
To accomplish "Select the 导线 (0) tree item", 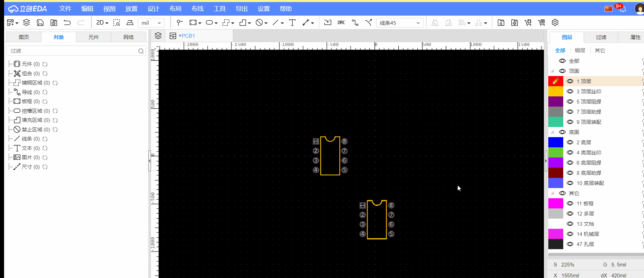I will [x=31, y=92].
